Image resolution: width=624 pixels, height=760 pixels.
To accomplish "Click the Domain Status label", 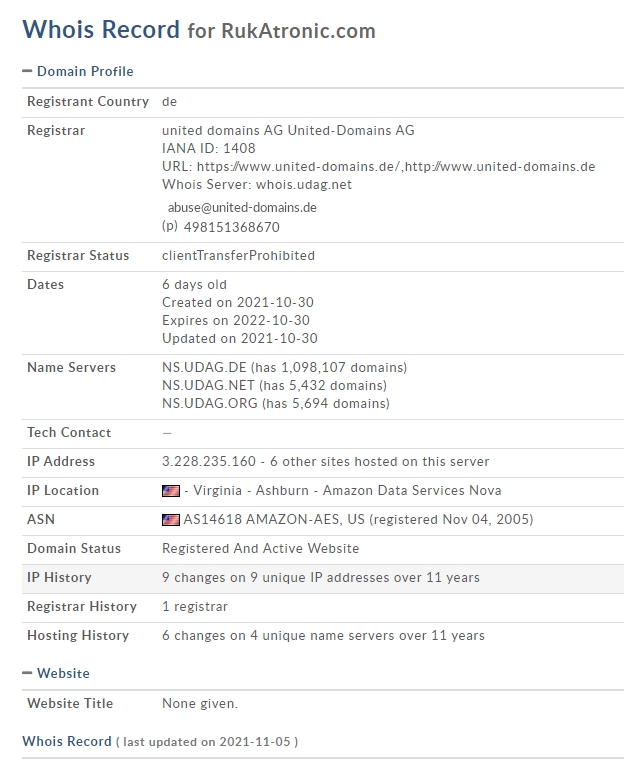I will [74, 549].
